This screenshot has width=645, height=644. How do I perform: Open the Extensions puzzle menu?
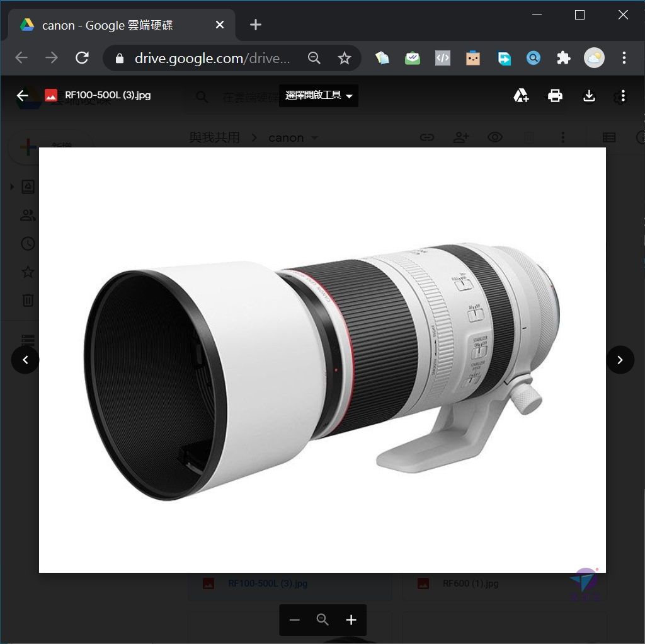563,58
